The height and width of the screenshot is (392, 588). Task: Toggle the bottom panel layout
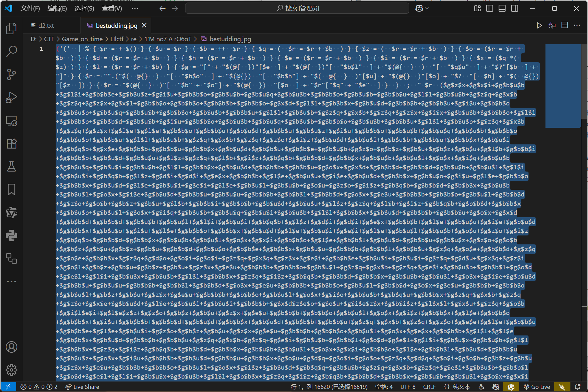tap(502, 8)
